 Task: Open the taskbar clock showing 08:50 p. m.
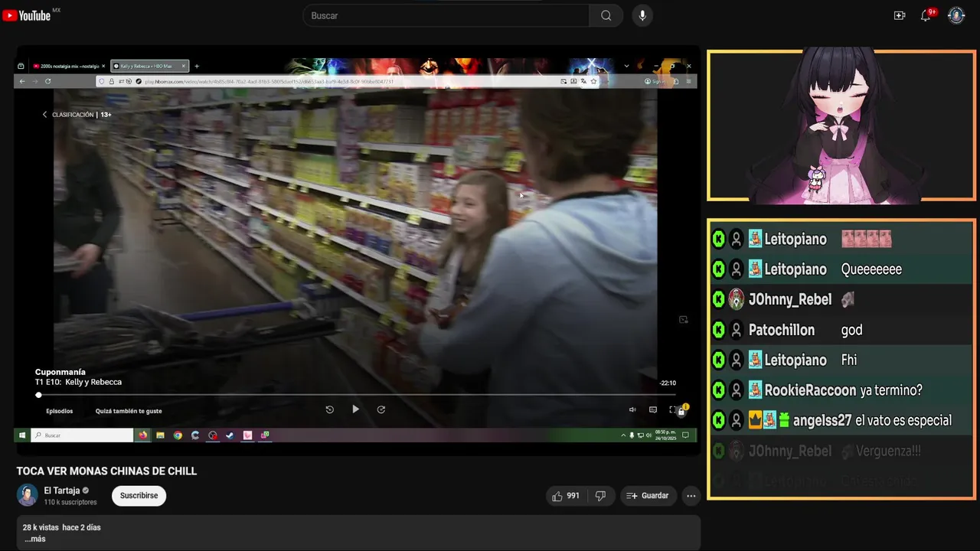pos(665,435)
